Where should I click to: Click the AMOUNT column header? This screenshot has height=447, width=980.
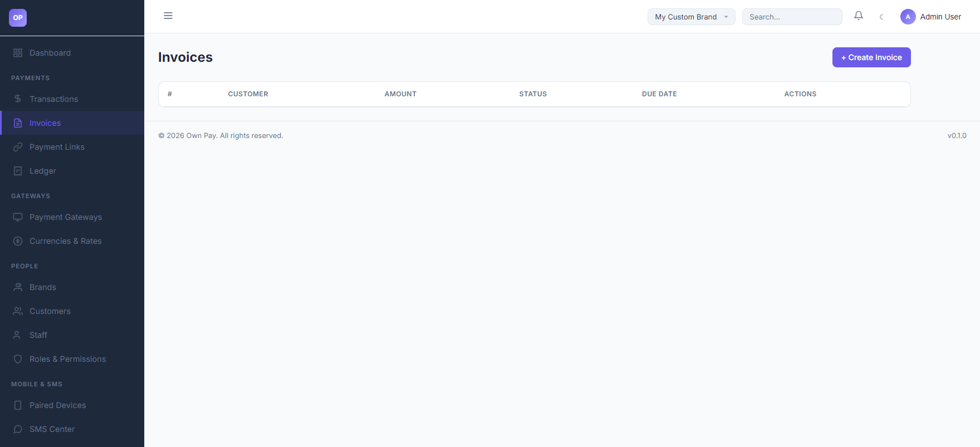click(x=400, y=94)
